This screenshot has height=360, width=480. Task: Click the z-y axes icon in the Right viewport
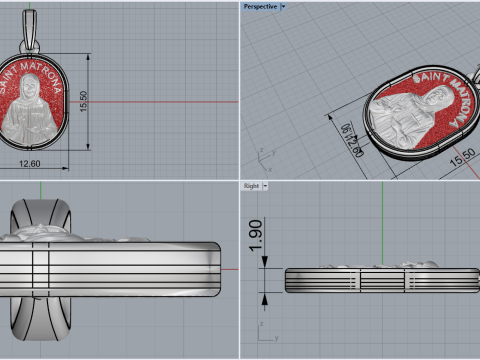pyautogui.click(x=268, y=332)
